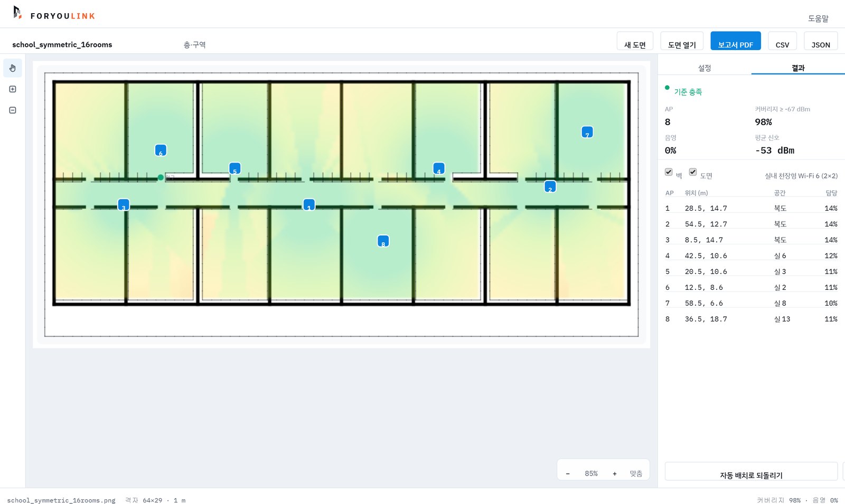Select AP marker 4 on the floor plan

pyautogui.click(x=438, y=168)
